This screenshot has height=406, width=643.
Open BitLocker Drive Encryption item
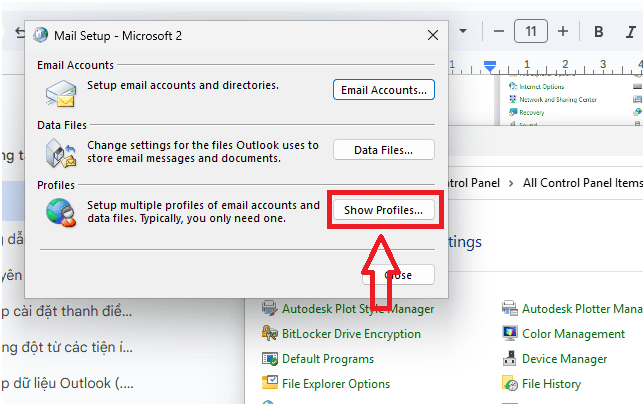coord(351,334)
